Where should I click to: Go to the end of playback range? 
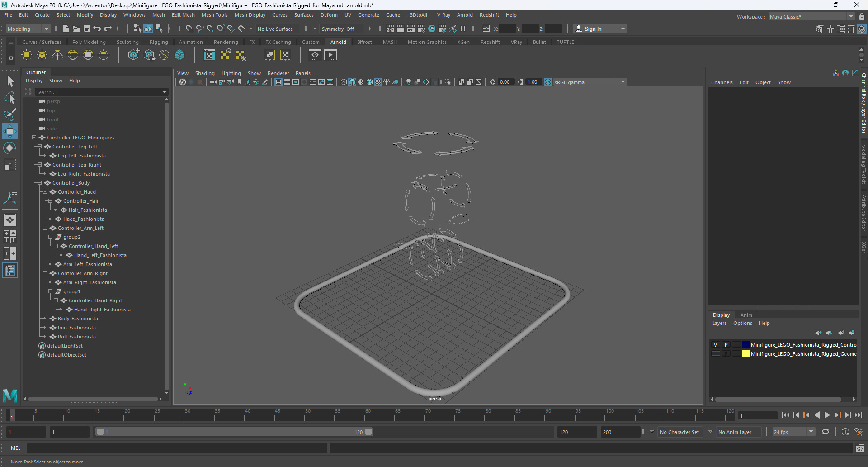tap(859, 415)
